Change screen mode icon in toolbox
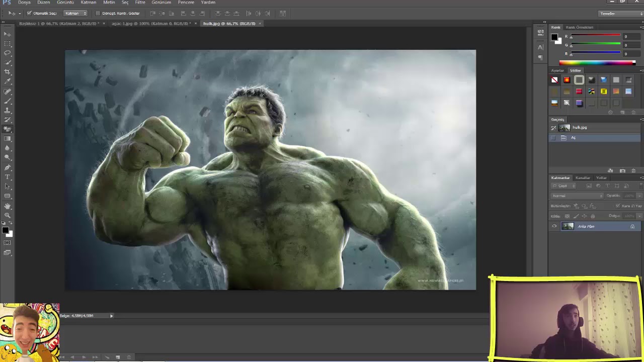The height and width of the screenshot is (362, 644). [x=8, y=252]
